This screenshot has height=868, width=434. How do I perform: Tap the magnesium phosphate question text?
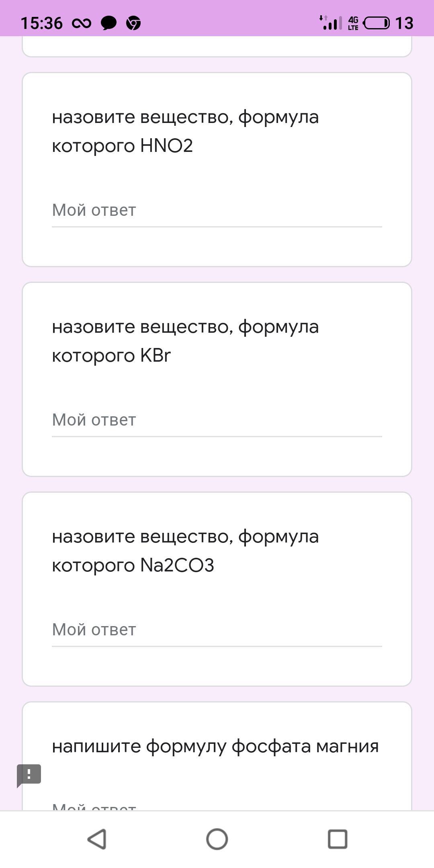click(x=215, y=747)
